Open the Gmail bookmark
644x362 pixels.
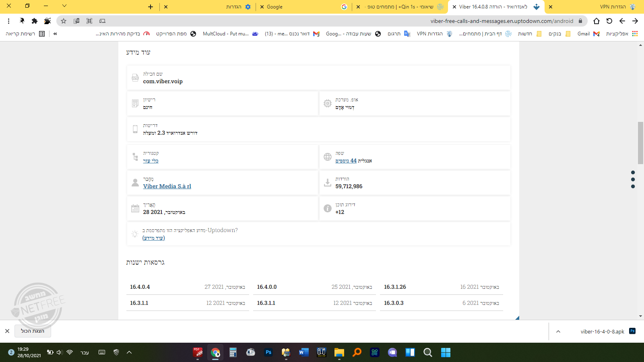588,34
